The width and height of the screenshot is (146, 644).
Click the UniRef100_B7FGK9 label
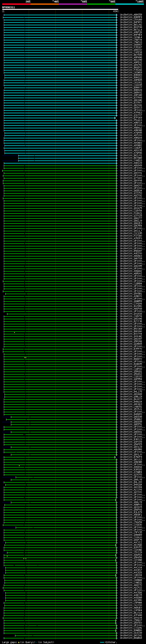point(131,118)
